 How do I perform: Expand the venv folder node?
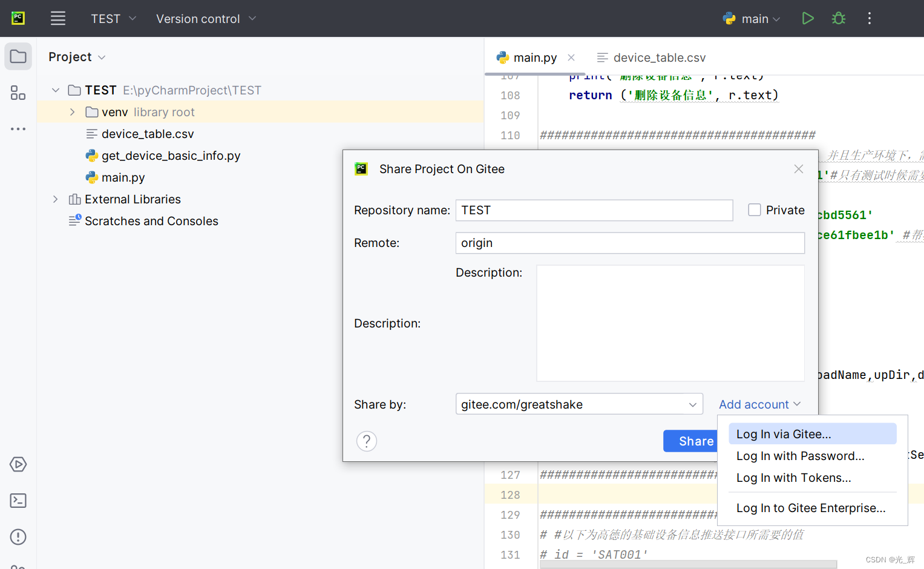[73, 112]
